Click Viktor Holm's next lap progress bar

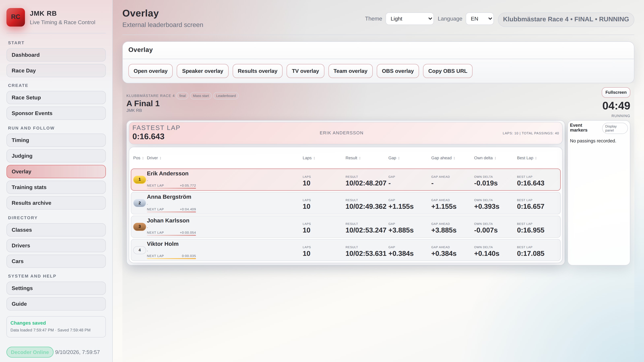(x=171, y=259)
